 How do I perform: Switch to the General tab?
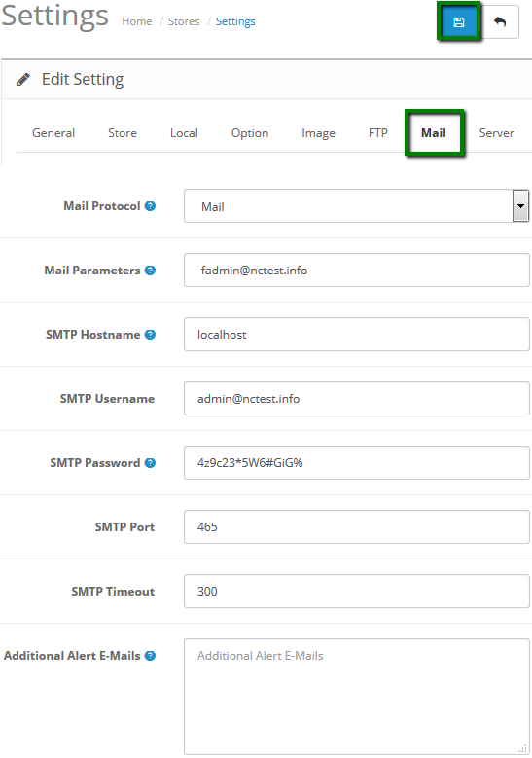(x=53, y=133)
